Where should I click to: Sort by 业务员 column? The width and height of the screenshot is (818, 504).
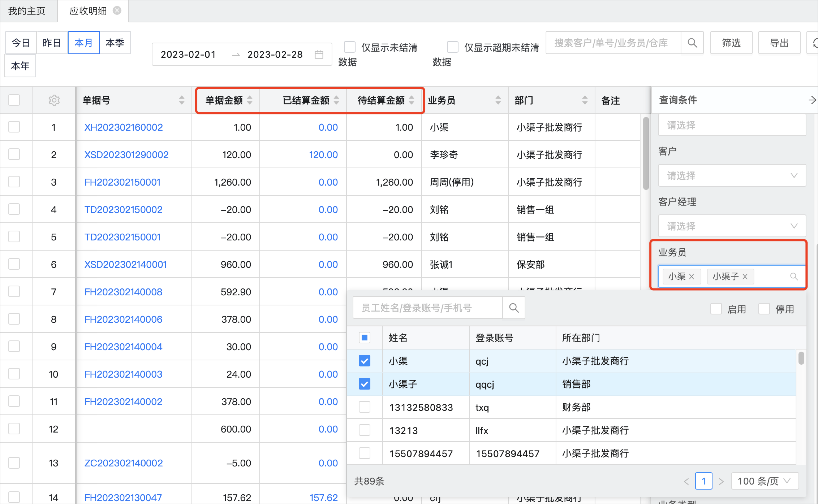(498, 100)
